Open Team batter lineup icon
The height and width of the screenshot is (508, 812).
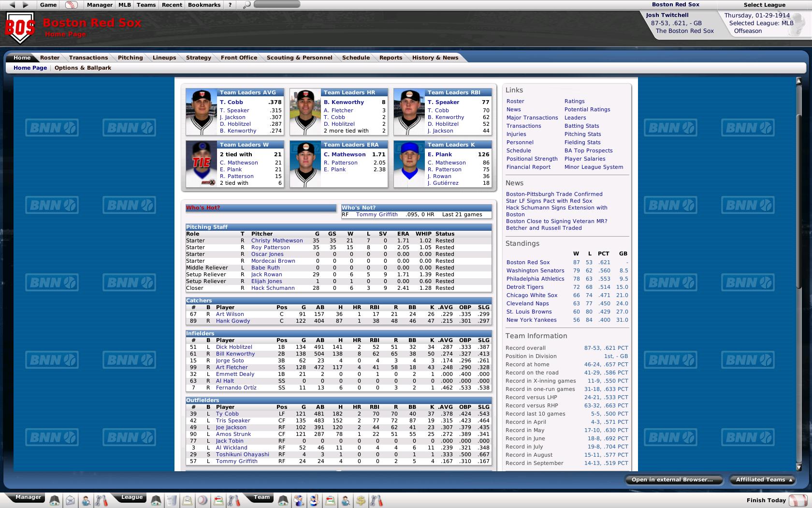(x=314, y=501)
